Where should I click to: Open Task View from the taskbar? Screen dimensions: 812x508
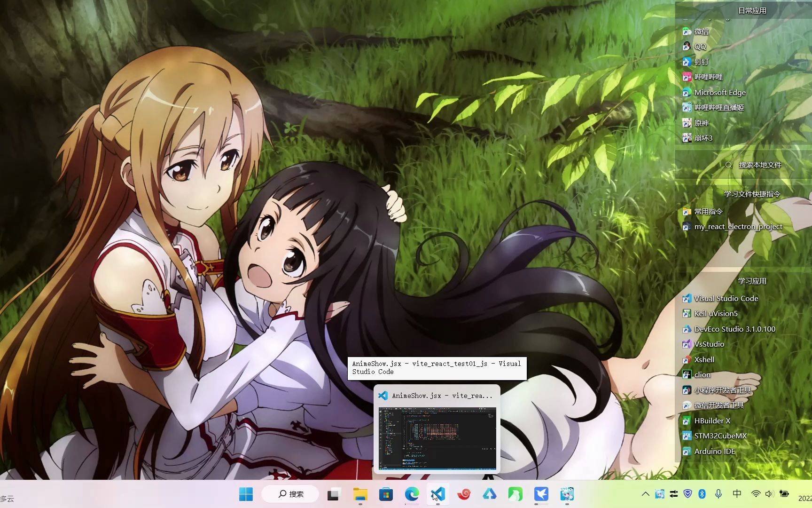[x=334, y=494]
